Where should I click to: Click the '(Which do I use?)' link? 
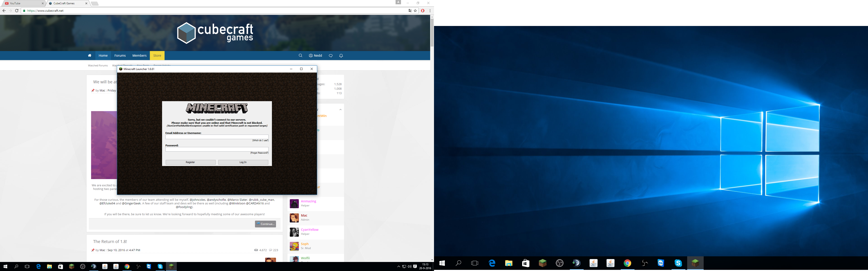coord(260,140)
